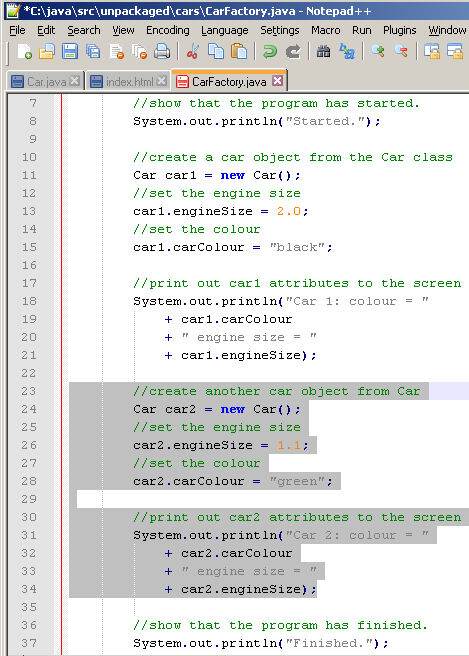
Task: Click the Undo green arrow icon
Action: coord(270,52)
